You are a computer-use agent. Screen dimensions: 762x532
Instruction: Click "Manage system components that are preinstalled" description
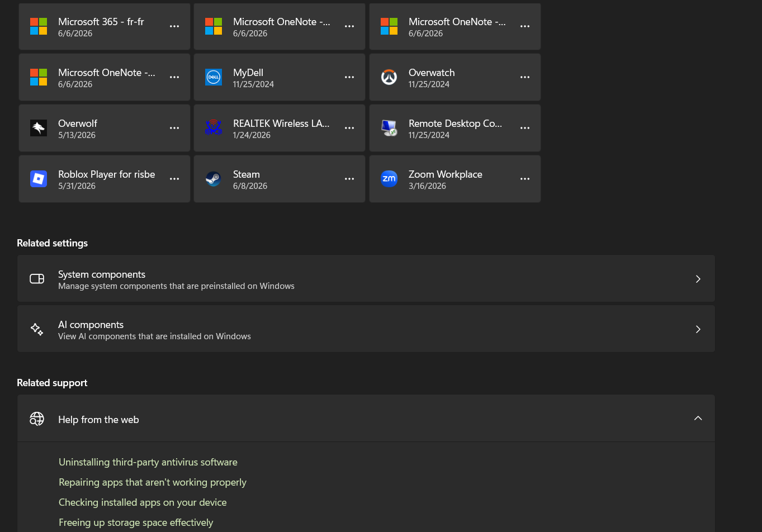pos(176,286)
